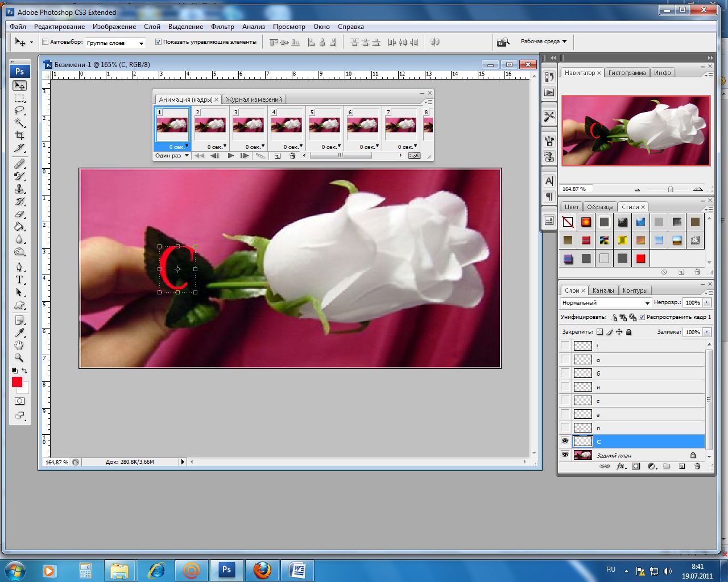Rewind to the first animation frame
Screen dimensions: 728x582
point(200,156)
